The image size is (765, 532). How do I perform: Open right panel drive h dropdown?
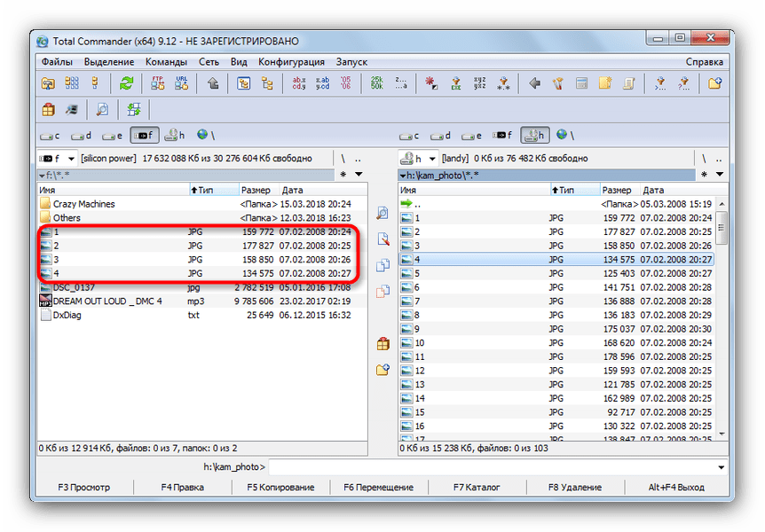coord(432,159)
